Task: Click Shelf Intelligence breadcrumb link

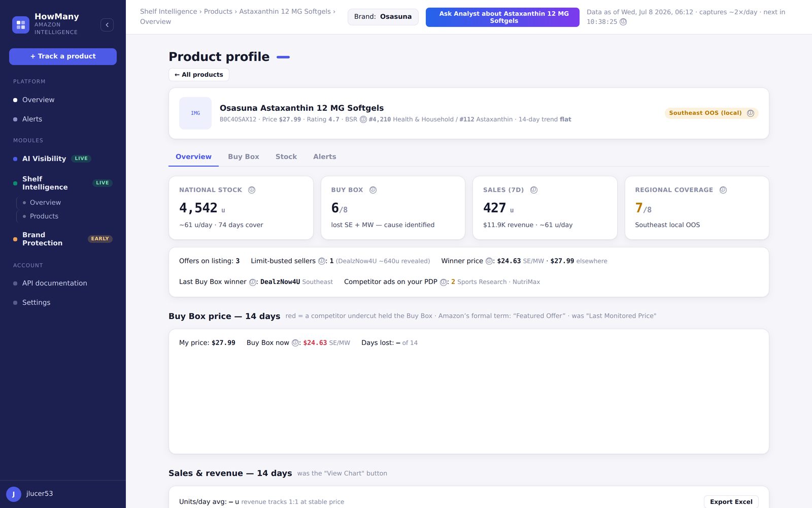Action: (168, 11)
